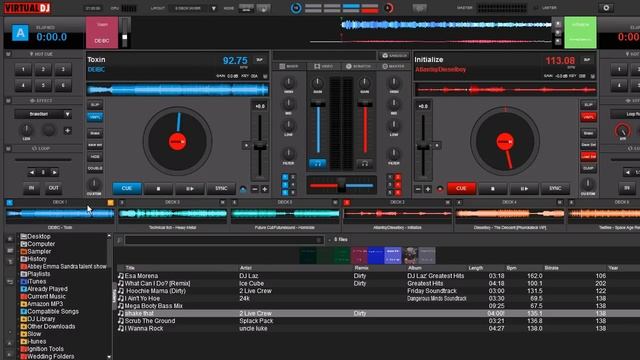Click right deck pitch bend plus
Screen dimensions: 640x360
(x=428, y=189)
